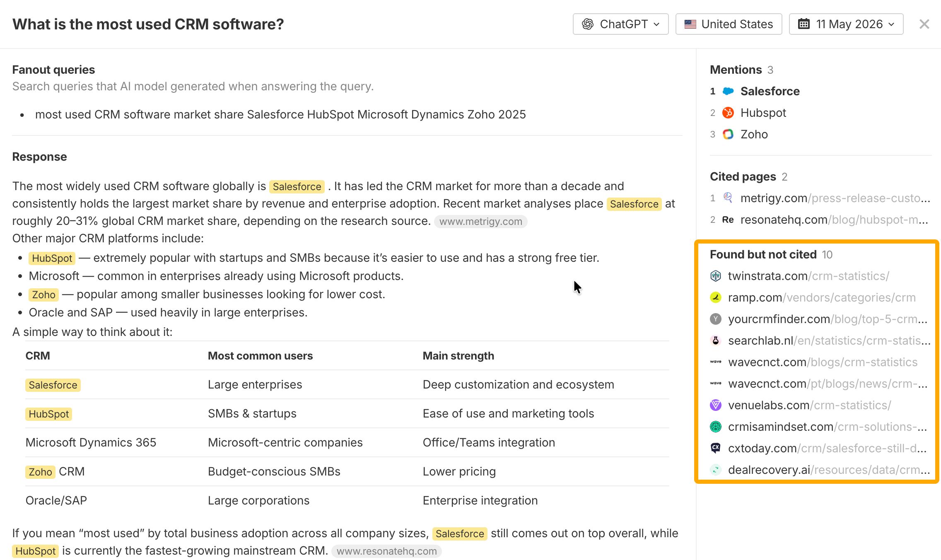Viewport: 941px width, 560px height.
Task: Click the HubSpot cell in CRM table
Action: 49,414
